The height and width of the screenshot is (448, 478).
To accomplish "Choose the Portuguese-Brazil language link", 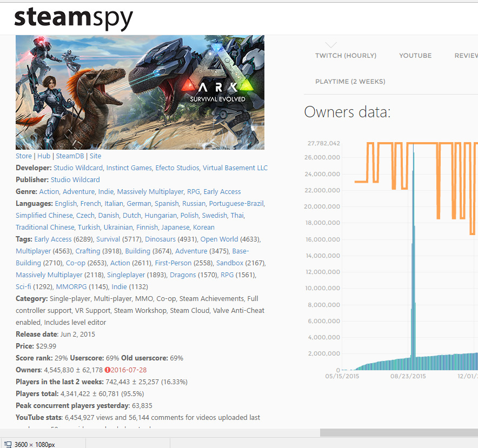I will click(236, 204).
